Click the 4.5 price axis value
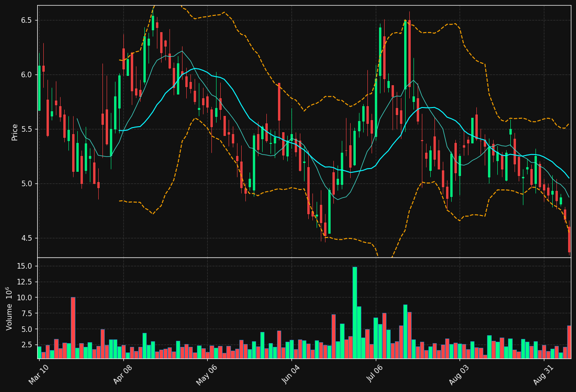This screenshot has height=392, width=576. click(x=26, y=238)
